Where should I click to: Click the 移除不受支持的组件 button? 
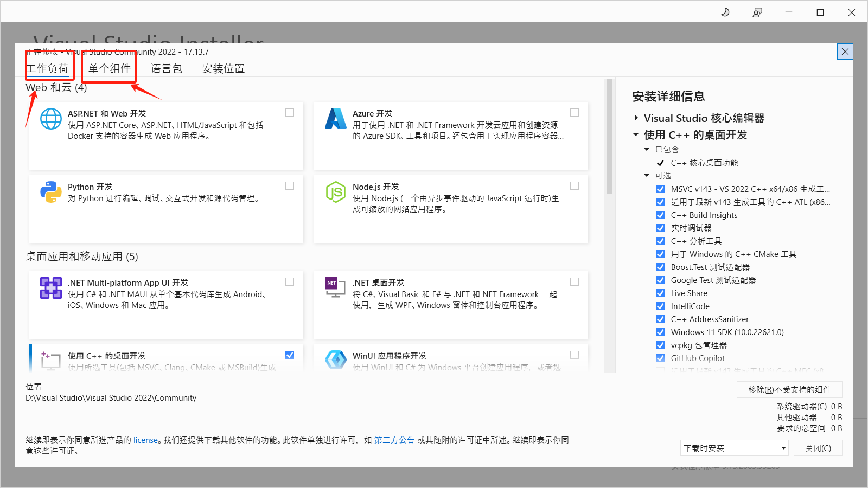pyautogui.click(x=789, y=390)
